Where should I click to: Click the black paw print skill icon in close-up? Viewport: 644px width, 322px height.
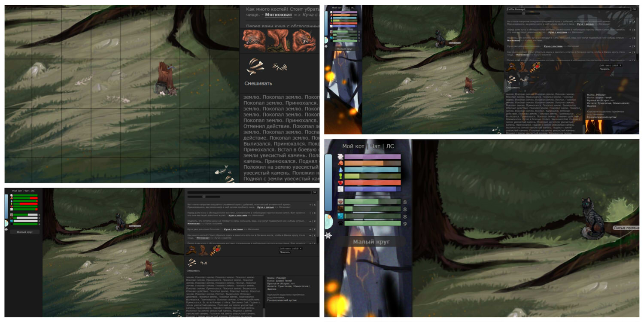click(x=340, y=223)
